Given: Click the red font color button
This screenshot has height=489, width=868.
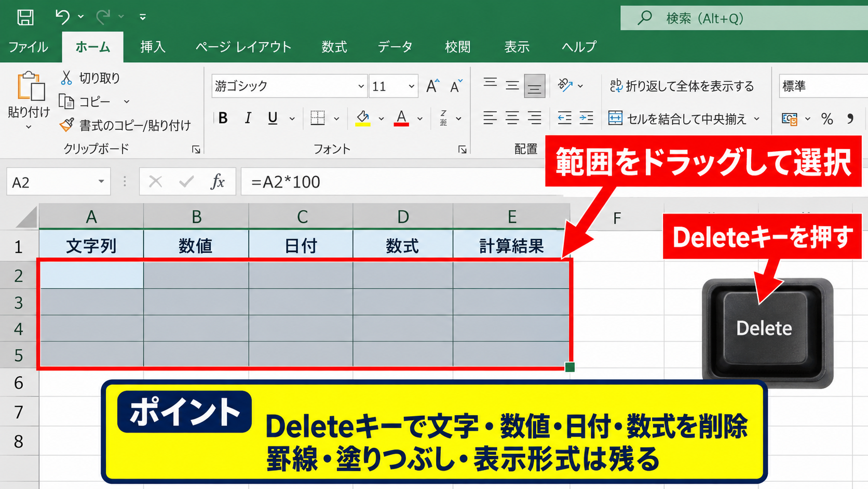Looking at the screenshot, I should point(401,118).
